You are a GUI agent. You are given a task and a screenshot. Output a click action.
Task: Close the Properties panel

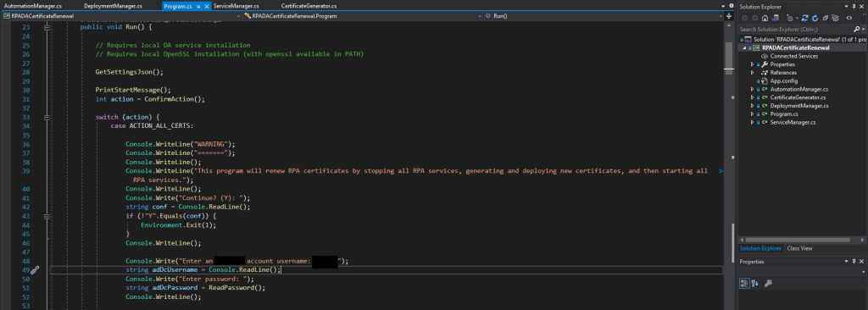tap(861, 261)
